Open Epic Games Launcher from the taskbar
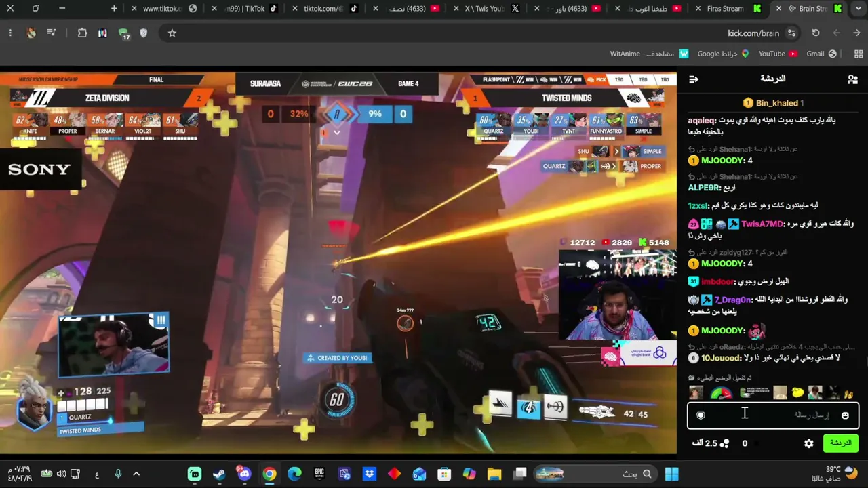 (319, 474)
